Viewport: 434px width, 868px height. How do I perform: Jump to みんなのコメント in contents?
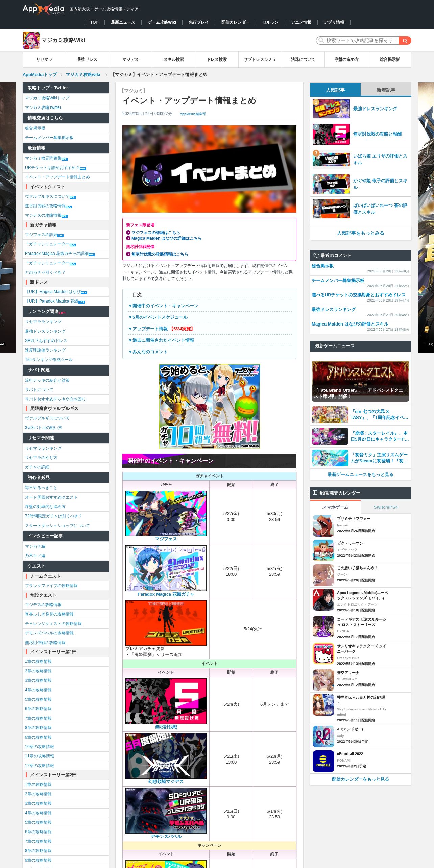pos(148,352)
